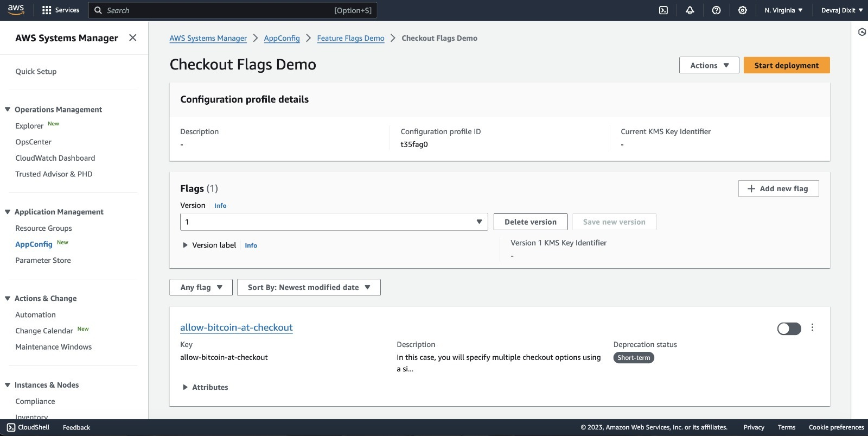Close the AWS Systems Manager sidebar
This screenshot has height=436, width=868.
[133, 37]
